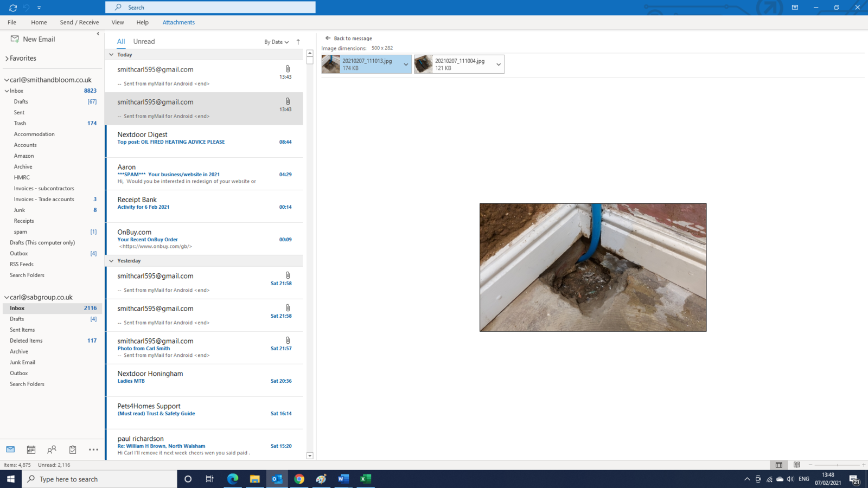This screenshot has width=868, height=488.
Task: Open the By Date sort dropdown
Action: coord(276,42)
